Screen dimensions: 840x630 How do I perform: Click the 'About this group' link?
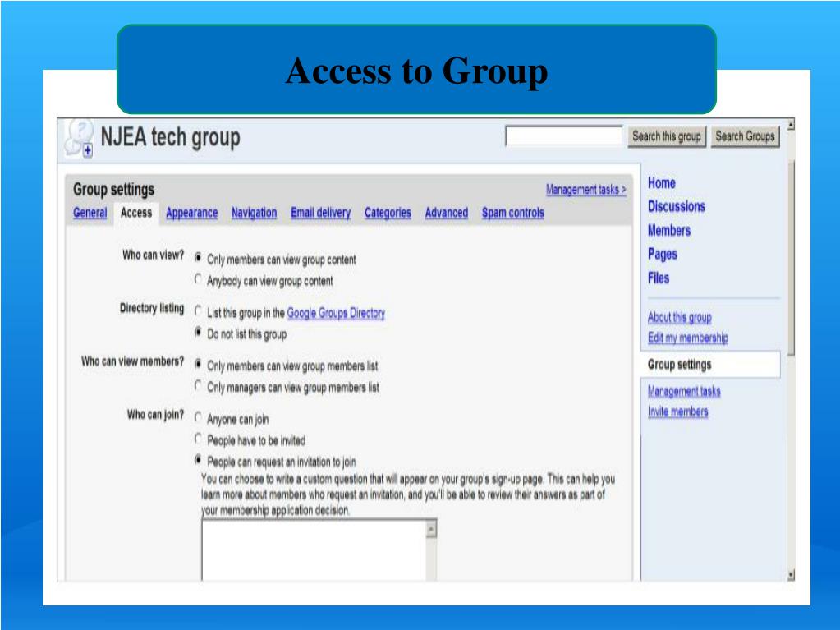(679, 318)
